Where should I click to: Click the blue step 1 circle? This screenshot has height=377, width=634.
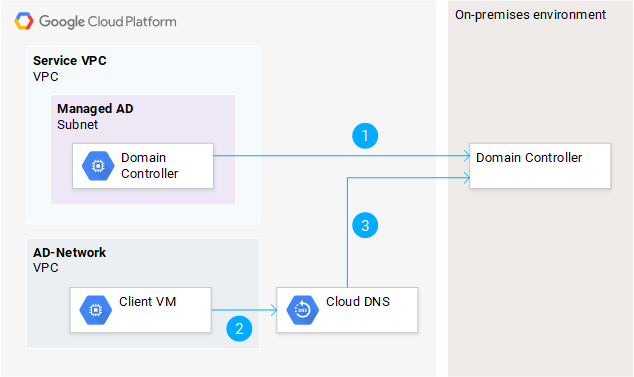point(365,136)
